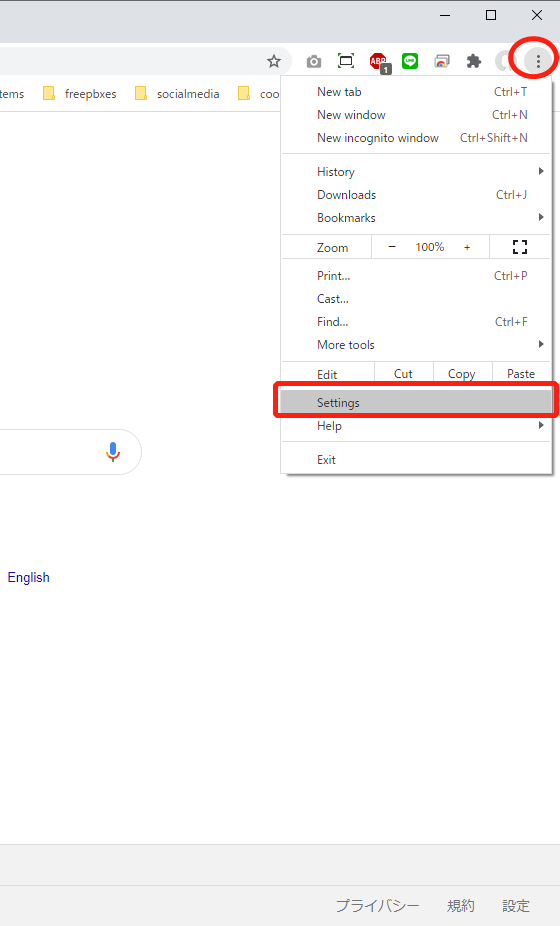Open the 'coo' bookmark folder
This screenshot has height=926, width=560.
(259, 93)
